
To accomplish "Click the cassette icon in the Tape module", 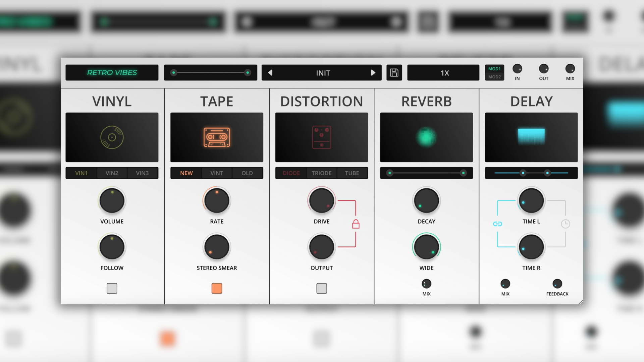I will coord(216,137).
